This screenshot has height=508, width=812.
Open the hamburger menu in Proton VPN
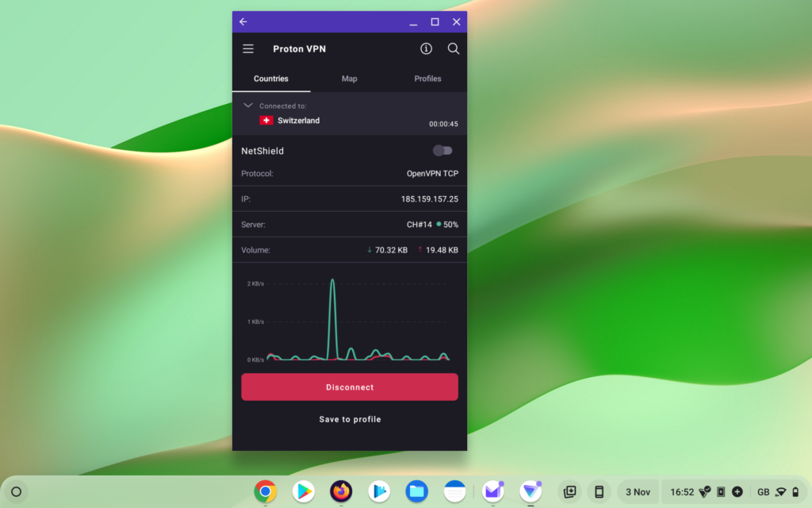(248, 48)
